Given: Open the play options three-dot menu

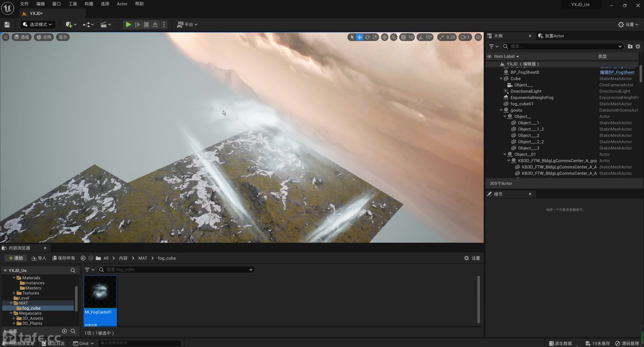Looking at the screenshot, I should (164, 24).
